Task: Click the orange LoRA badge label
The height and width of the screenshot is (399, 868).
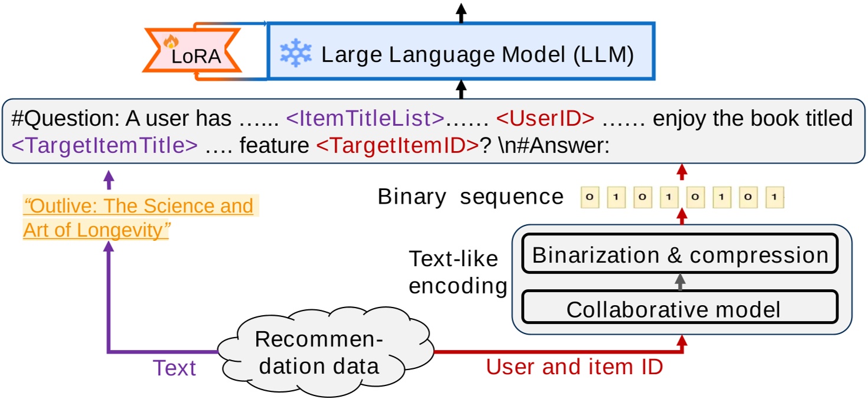Action: 196,57
